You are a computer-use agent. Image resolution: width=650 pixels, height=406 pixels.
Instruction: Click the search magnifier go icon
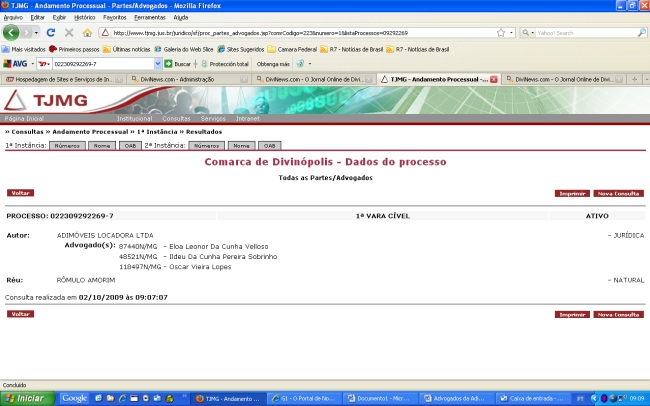click(x=642, y=32)
